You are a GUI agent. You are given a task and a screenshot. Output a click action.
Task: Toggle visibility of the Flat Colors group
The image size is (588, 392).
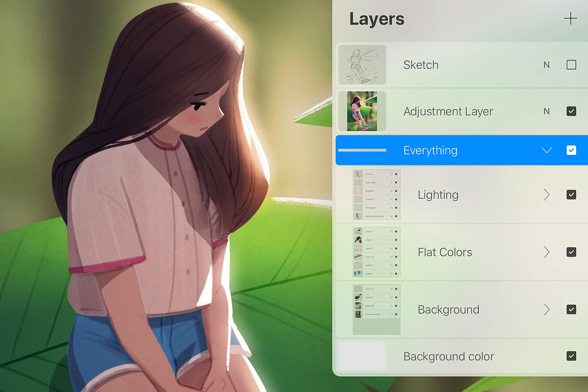[x=571, y=252]
